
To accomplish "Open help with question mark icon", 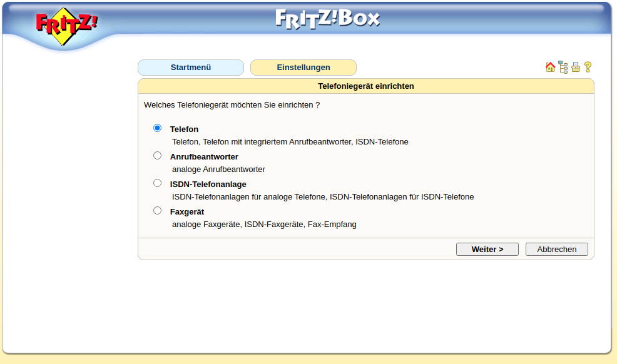I will [588, 67].
